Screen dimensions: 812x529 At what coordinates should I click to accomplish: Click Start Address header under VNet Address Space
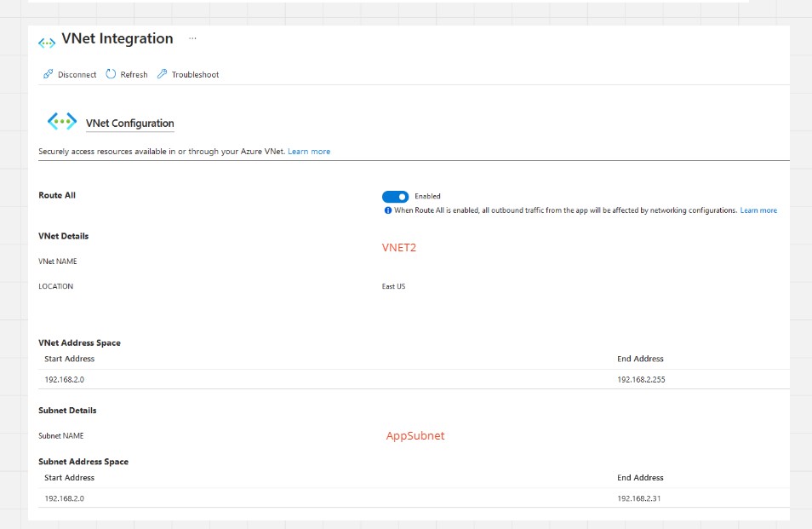[x=70, y=359]
